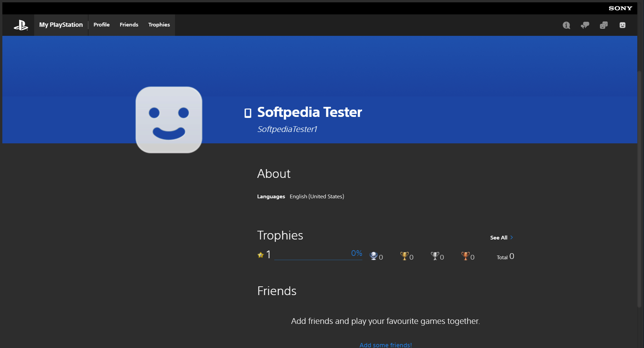644x348 pixels.
Task: Click the bronze trophy icon
Action: pos(465,256)
